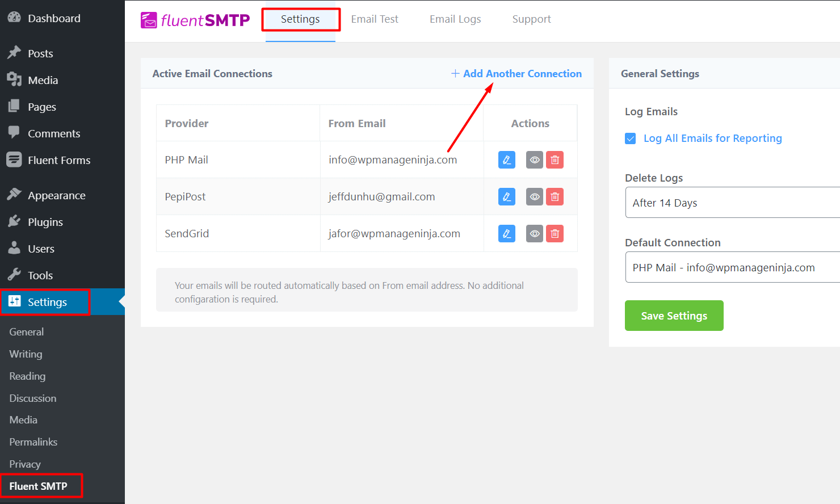
Task: Click the Fluent Forms icon
Action: (14, 159)
